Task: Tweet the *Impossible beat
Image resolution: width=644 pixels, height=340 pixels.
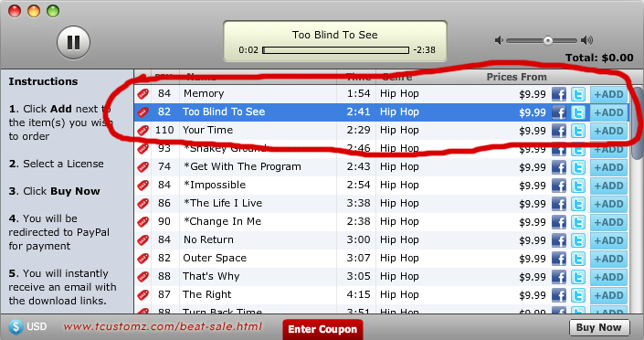Action: pyautogui.click(x=578, y=186)
